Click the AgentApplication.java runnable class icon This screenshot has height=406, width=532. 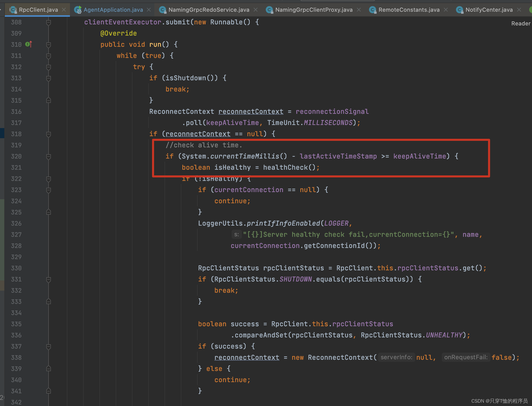coord(78,10)
